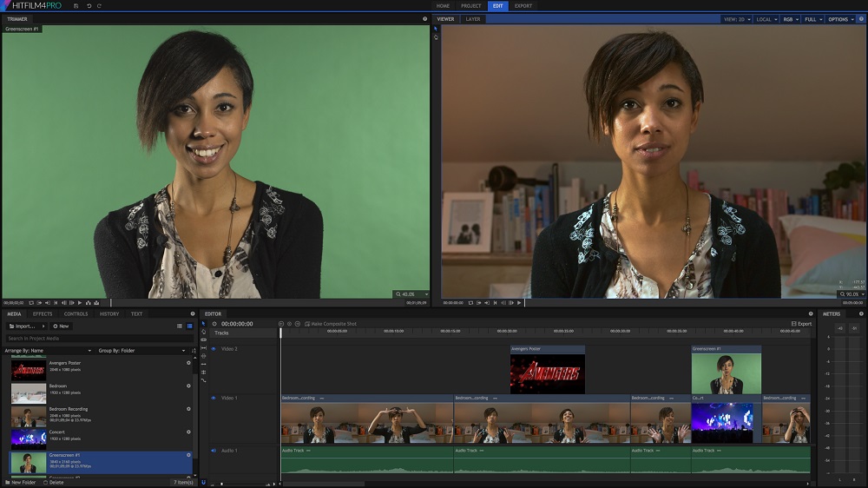The height and width of the screenshot is (488, 868).
Task: Open the View 2D dropdown
Action: tap(737, 19)
